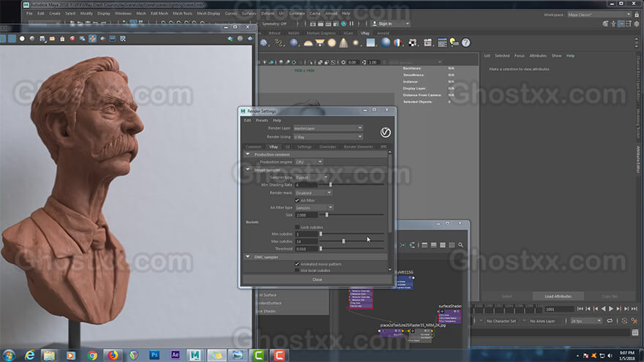Enable the Use local subdivs checkbox
This screenshot has height=362, width=644.
click(297, 271)
